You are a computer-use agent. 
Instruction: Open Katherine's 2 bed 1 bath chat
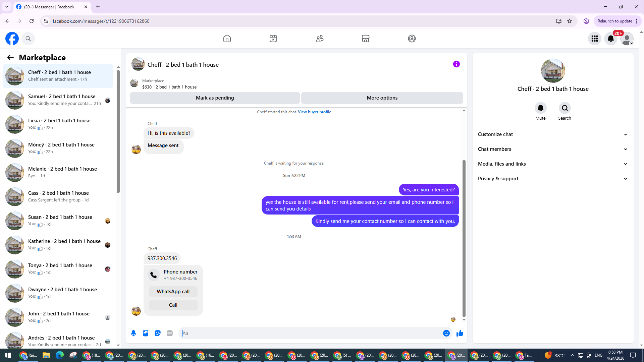tap(58, 245)
